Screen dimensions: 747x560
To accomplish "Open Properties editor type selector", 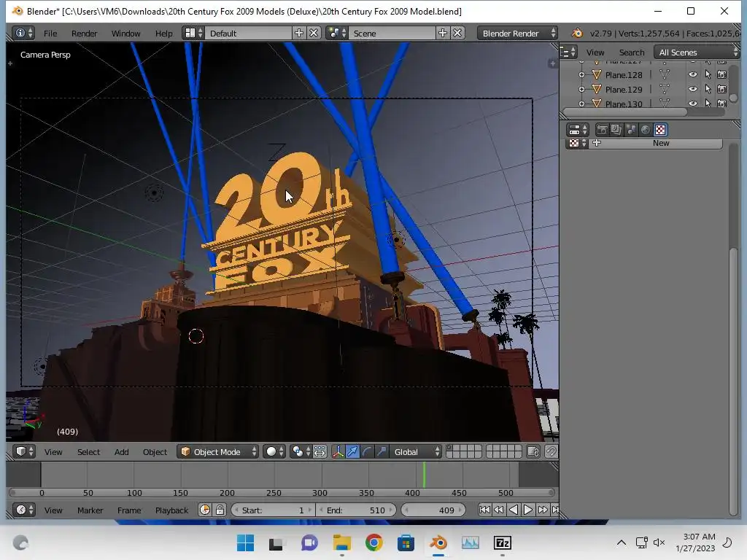I will 578,130.
